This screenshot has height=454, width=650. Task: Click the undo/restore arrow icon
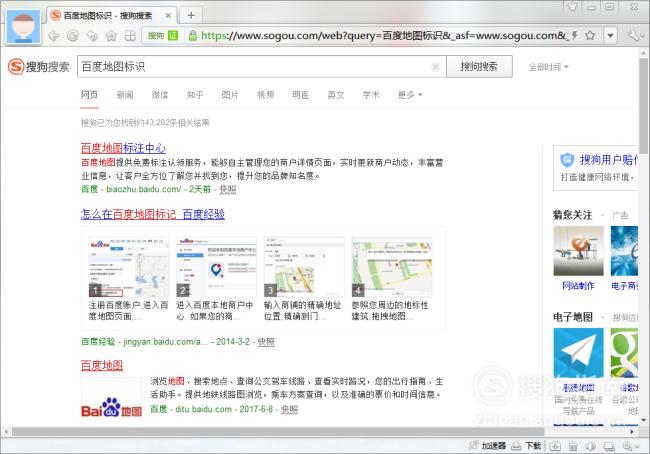[92, 36]
